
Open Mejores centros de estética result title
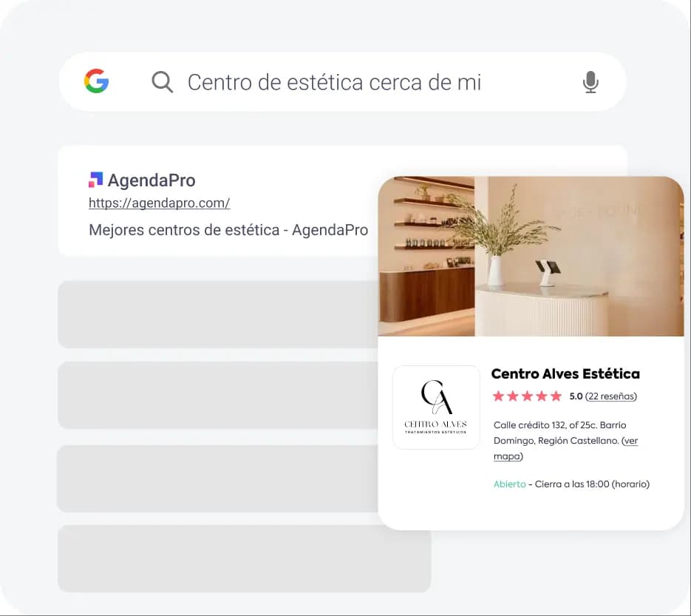tap(228, 230)
